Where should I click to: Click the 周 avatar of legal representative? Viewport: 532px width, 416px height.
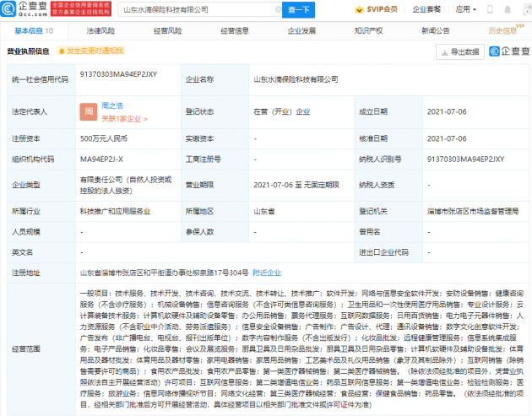[x=87, y=111]
